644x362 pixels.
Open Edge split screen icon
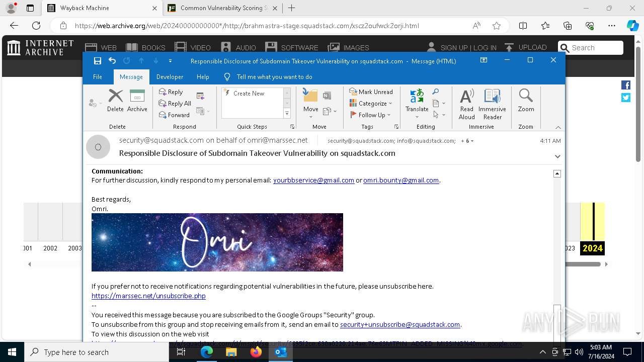(523, 26)
